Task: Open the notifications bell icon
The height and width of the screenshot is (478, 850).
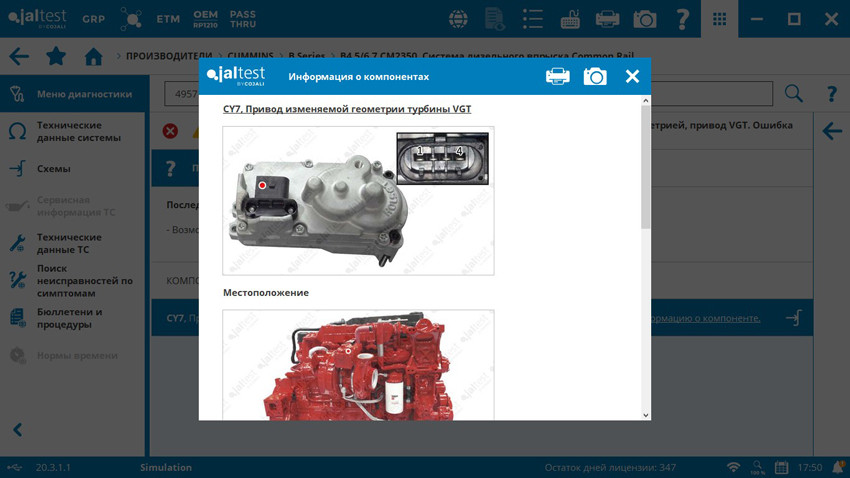Action: [838, 467]
